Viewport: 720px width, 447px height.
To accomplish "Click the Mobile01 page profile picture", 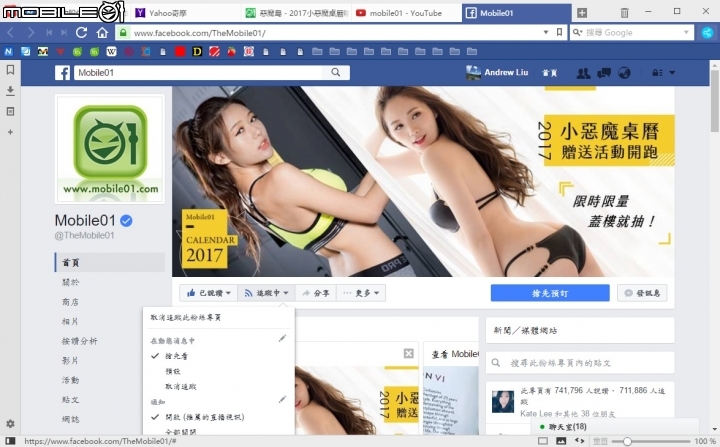I will tap(110, 149).
